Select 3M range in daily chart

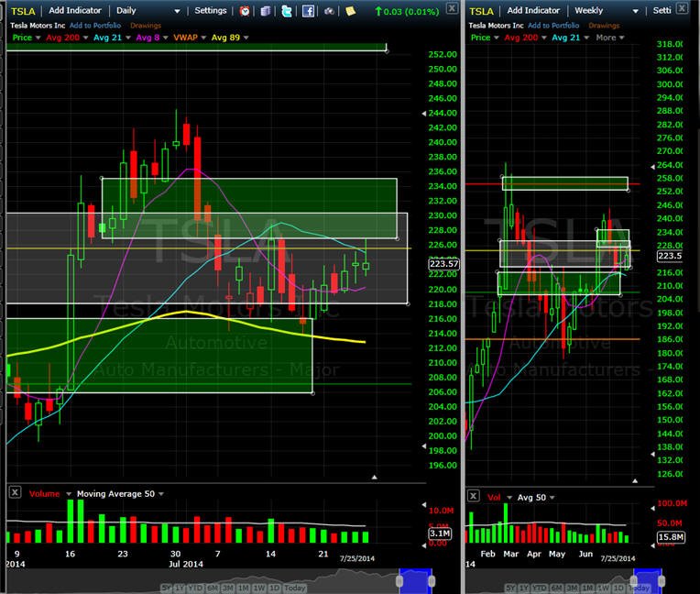tap(227, 588)
